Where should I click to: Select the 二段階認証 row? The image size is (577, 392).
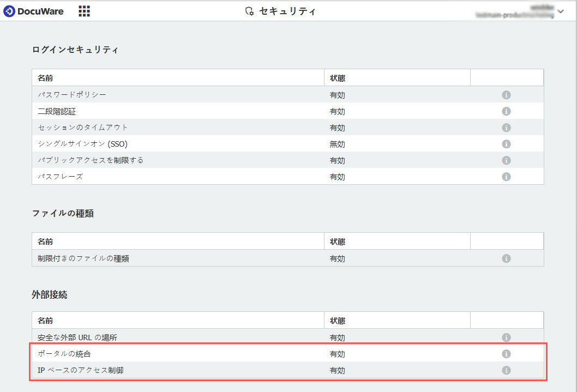point(57,111)
